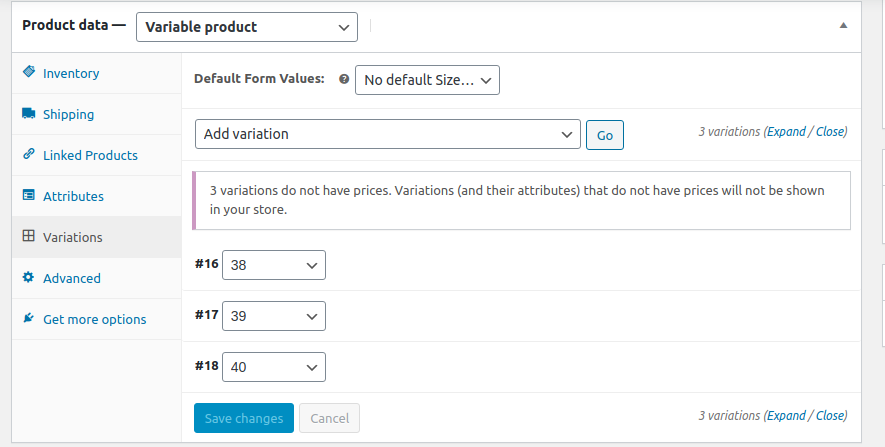Open the Variable product type dropdown

click(x=246, y=27)
